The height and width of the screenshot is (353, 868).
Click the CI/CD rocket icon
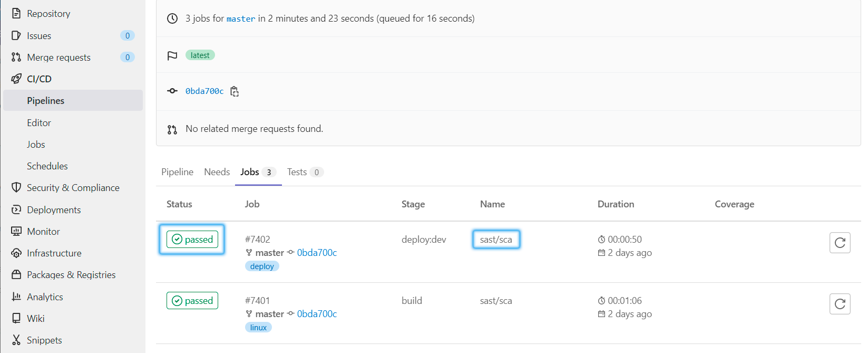pyautogui.click(x=16, y=79)
